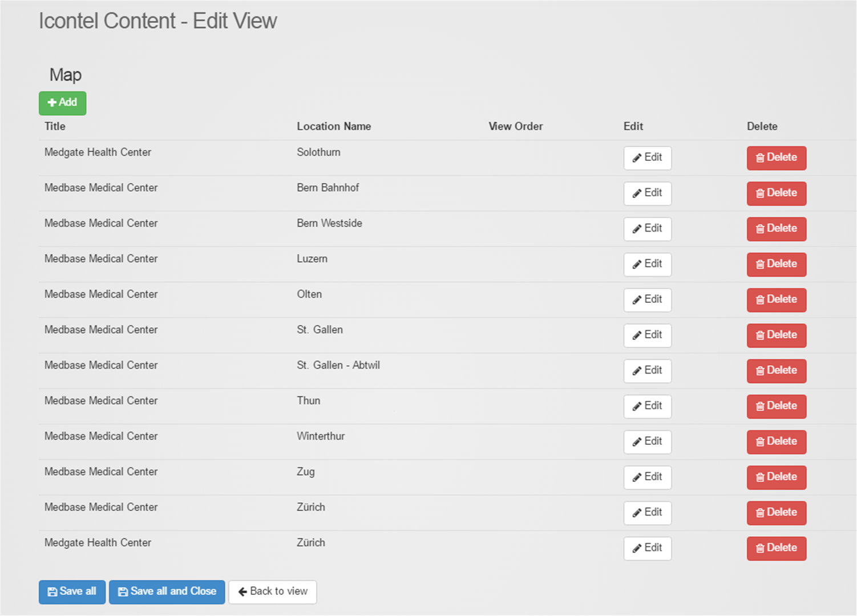Edit the Solothurn Medgate Health Center entry
The height and width of the screenshot is (616, 857).
pyautogui.click(x=647, y=157)
